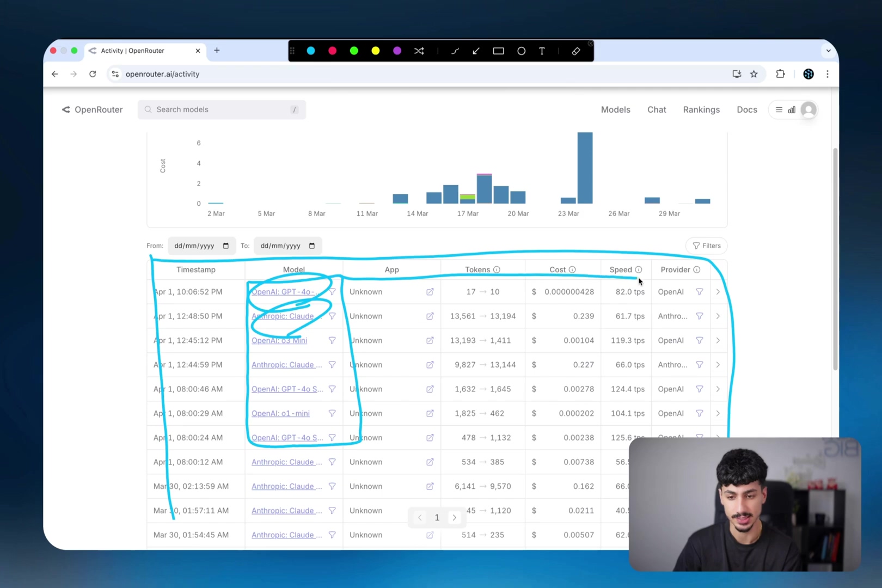Click the OpenRouter logo
The image size is (882, 588).
point(92,109)
